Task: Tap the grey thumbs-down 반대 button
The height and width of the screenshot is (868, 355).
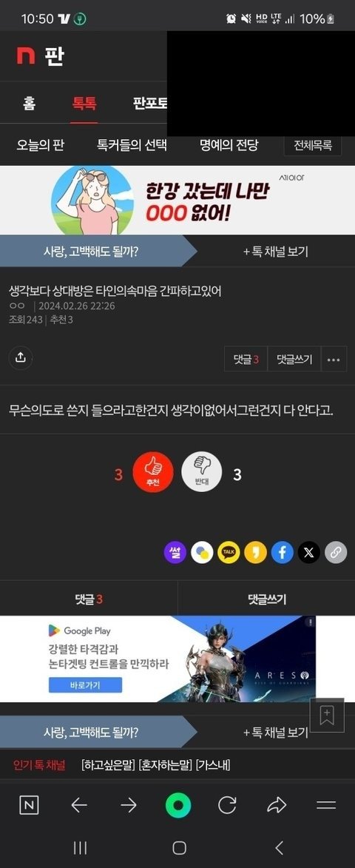Action: (x=202, y=473)
